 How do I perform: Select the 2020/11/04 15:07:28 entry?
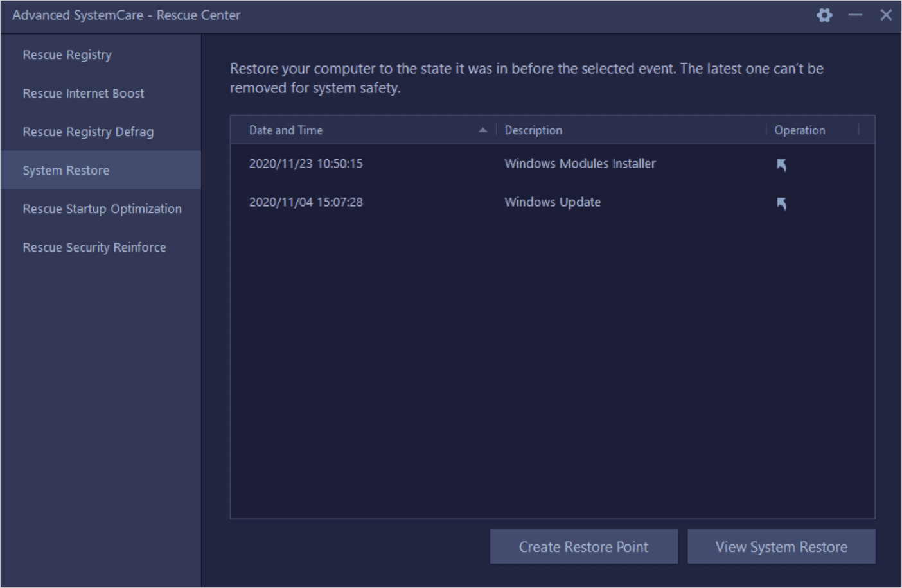click(306, 202)
